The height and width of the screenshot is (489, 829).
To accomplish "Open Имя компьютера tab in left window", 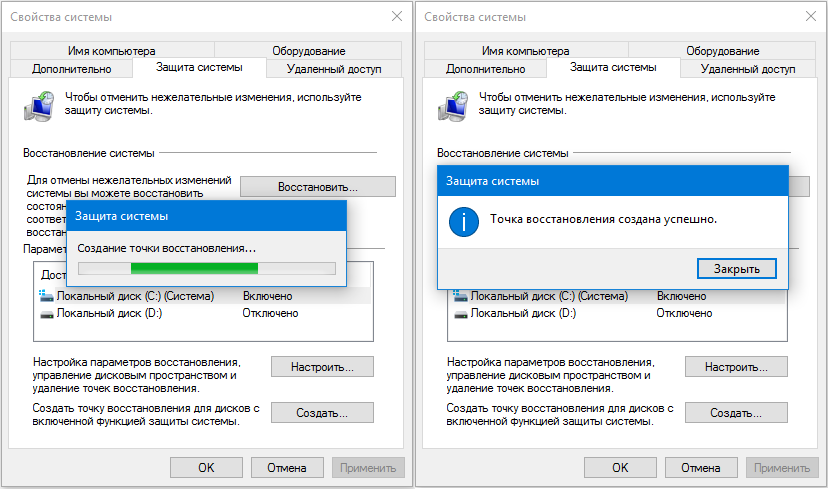I will (x=112, y=51).
